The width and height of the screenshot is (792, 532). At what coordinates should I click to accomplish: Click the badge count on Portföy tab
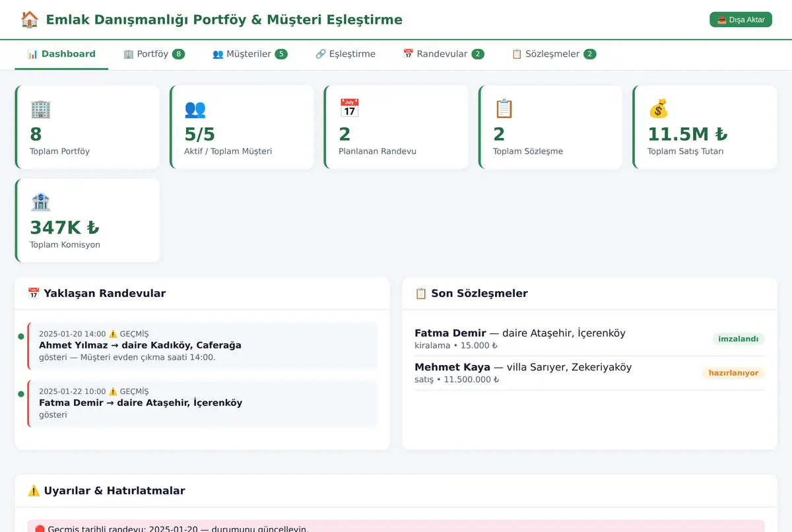(178, 54)
